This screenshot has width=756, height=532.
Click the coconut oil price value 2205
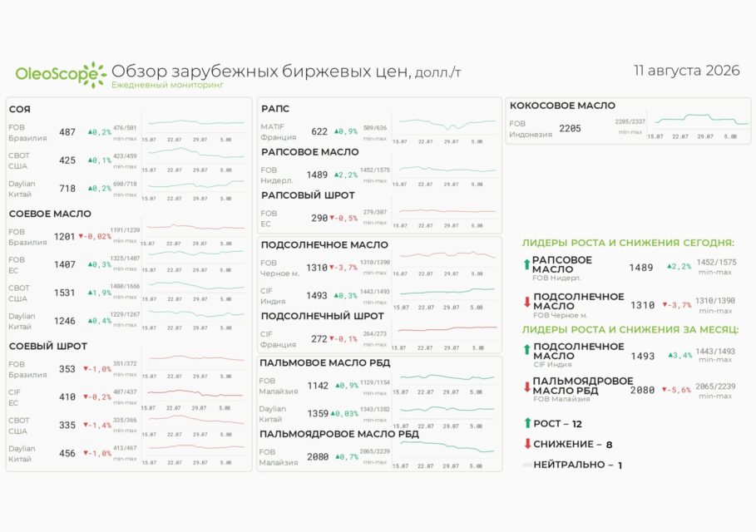click(x=570, y=129)
